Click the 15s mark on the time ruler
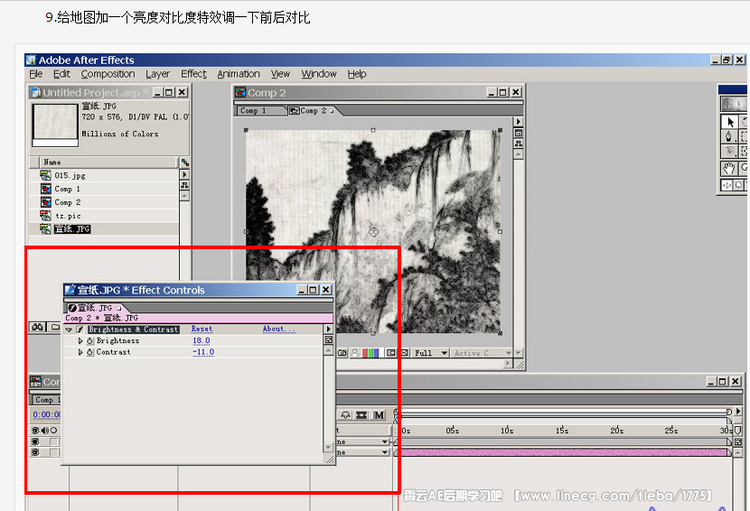 click(562, 430)
